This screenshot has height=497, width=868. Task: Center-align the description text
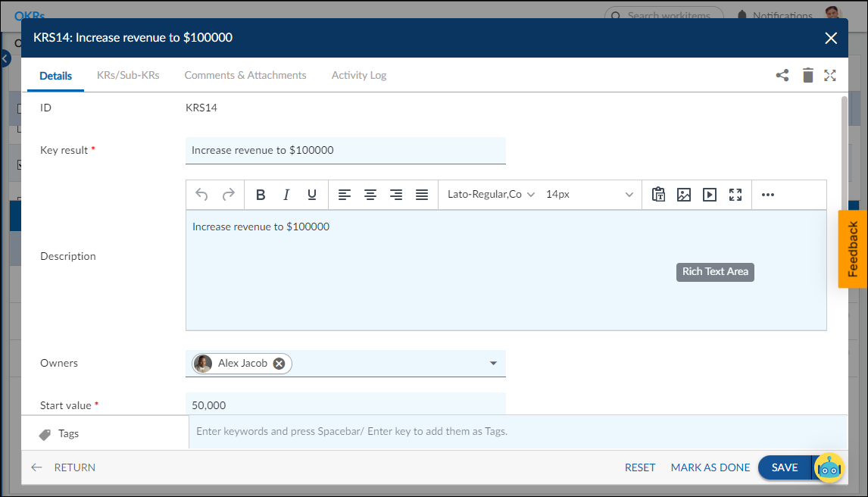pyautogui.click(x=370, y=195)
